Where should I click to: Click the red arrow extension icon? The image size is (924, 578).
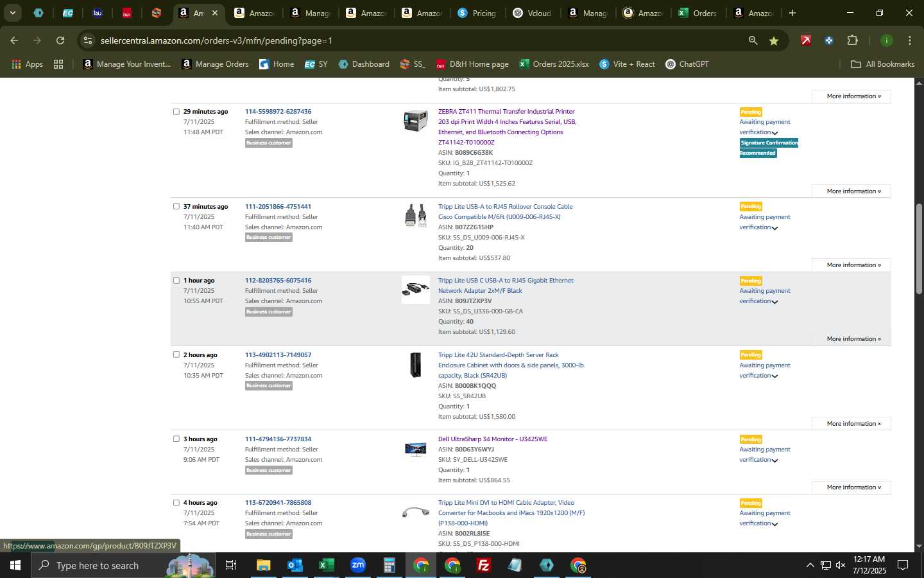(805, 40)
